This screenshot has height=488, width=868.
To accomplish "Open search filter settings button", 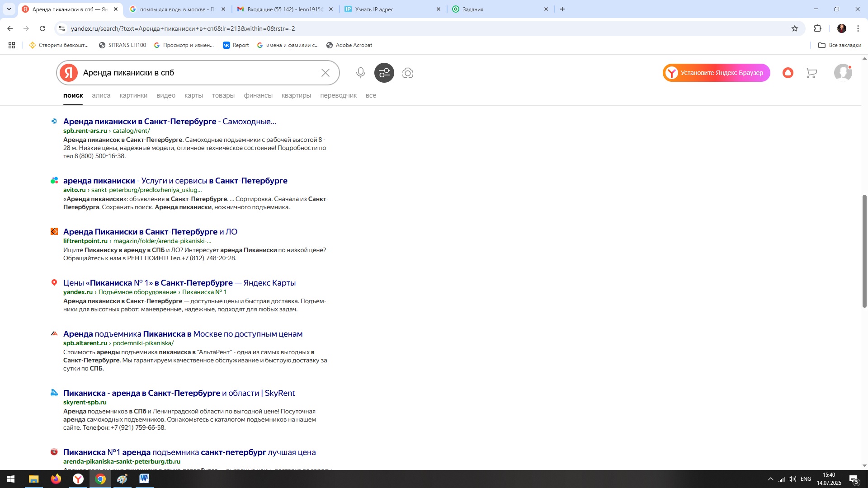I will pyautogui.click(x=384, y=73).
